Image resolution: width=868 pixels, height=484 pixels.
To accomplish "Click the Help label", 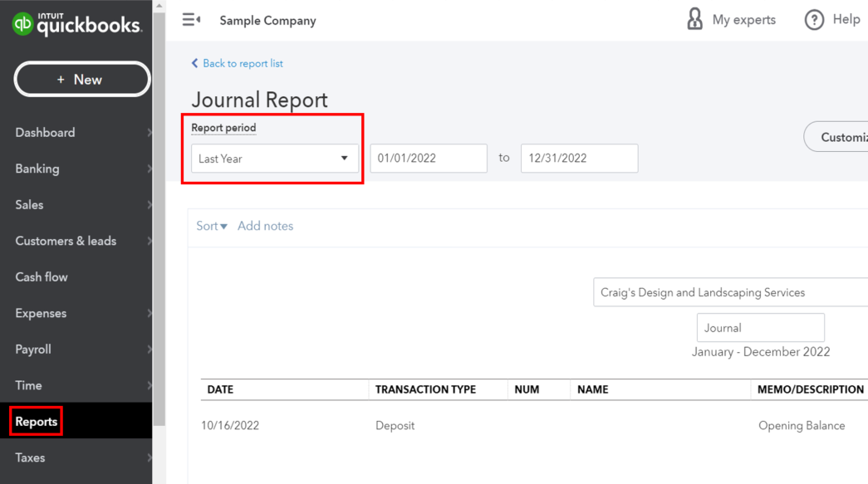I will coord(846,19).
